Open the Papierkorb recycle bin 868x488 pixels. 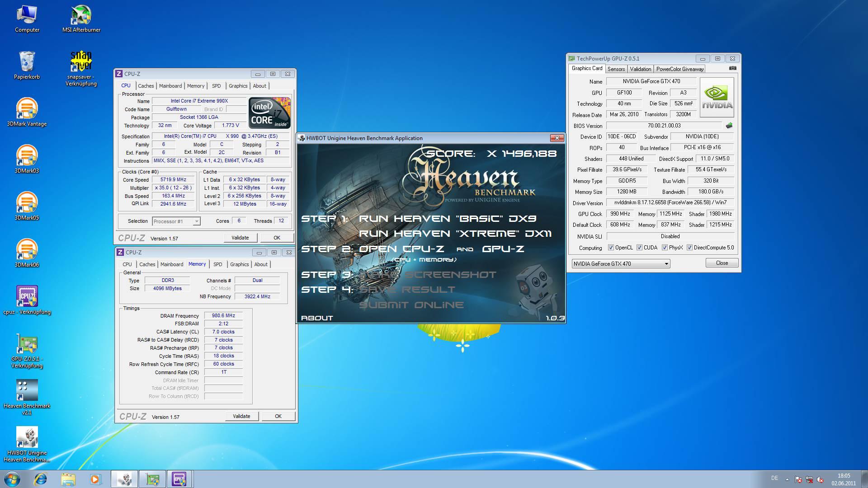coord(27,66)
